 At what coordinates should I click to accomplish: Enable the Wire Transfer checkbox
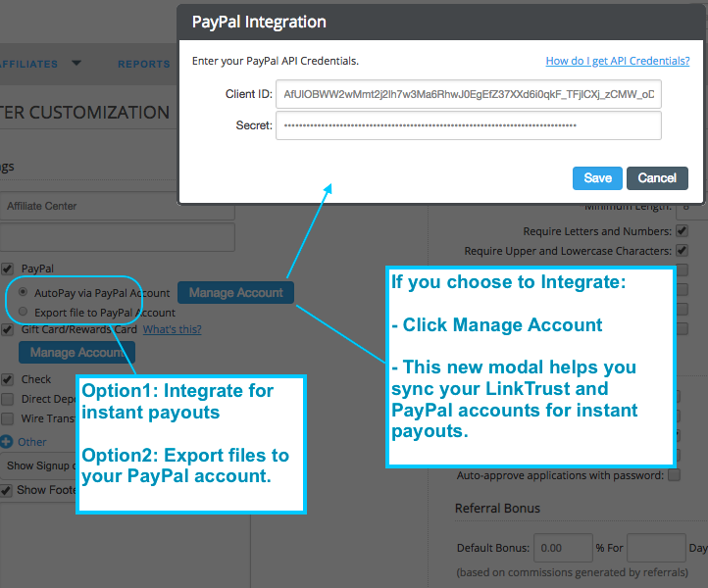[7, 418]
